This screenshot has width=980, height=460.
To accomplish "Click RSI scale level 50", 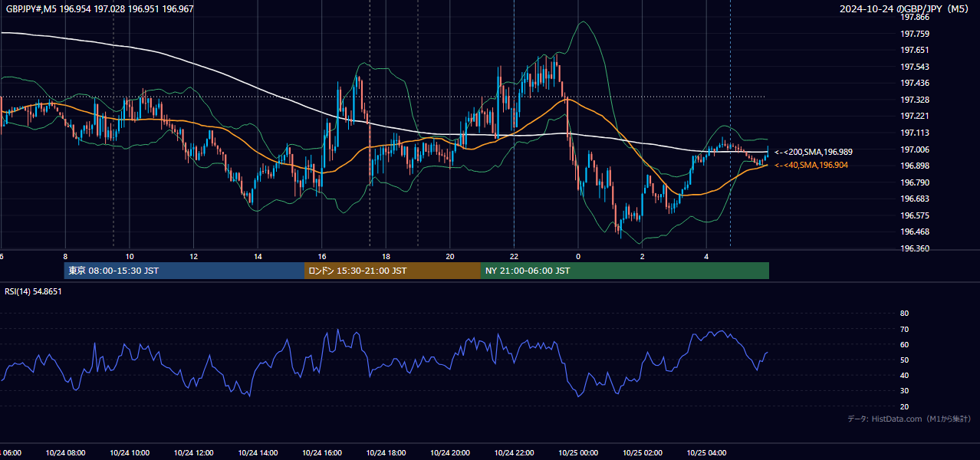I will pos(904,360).
